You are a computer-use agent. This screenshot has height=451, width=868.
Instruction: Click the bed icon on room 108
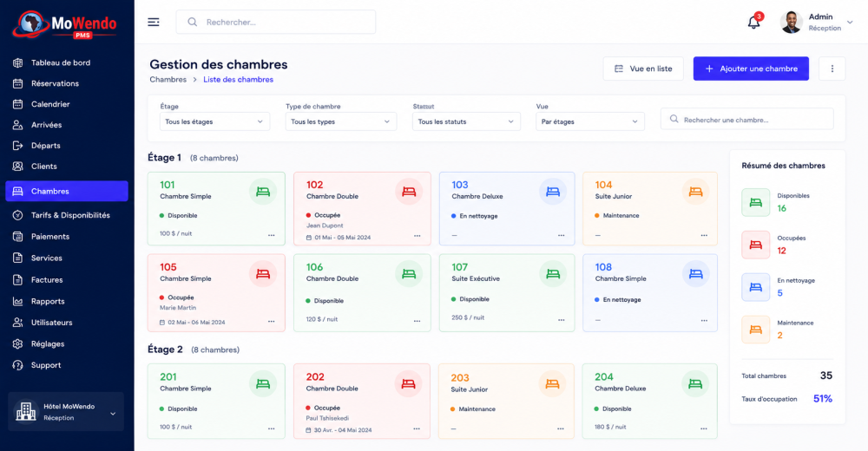point(695,273)
